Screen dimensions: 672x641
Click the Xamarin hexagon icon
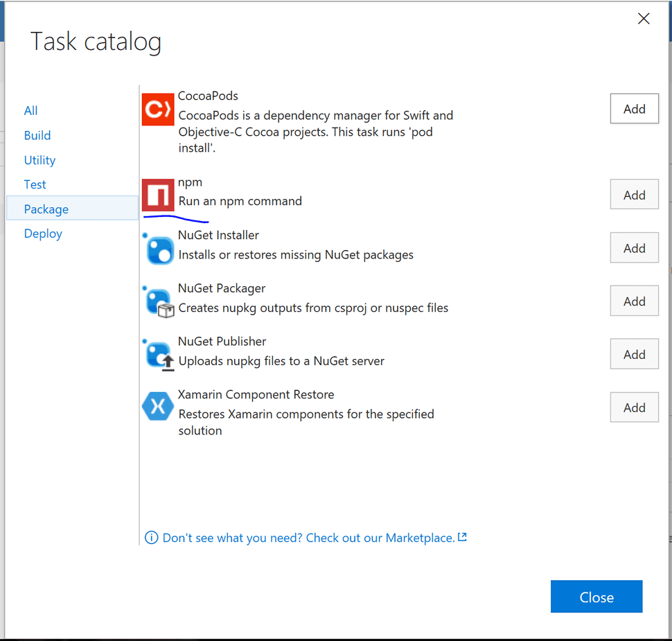tap(158, 406)
